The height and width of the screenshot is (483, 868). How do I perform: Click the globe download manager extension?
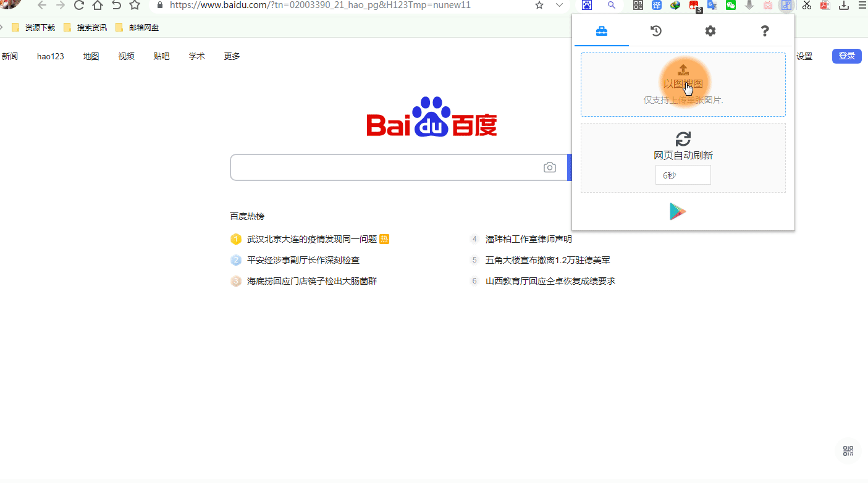coord(675,5)
